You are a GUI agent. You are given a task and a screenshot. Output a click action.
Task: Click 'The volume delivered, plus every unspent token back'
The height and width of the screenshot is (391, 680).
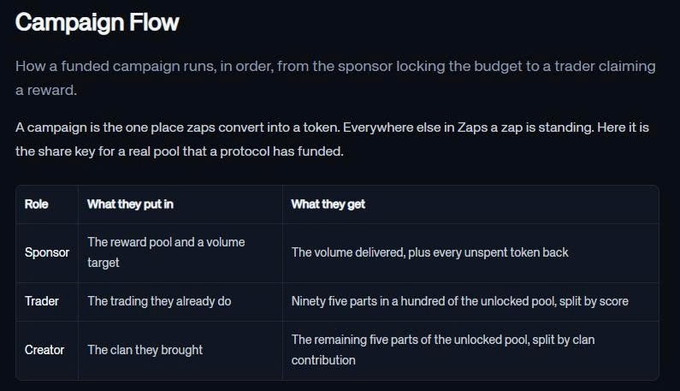430,252
